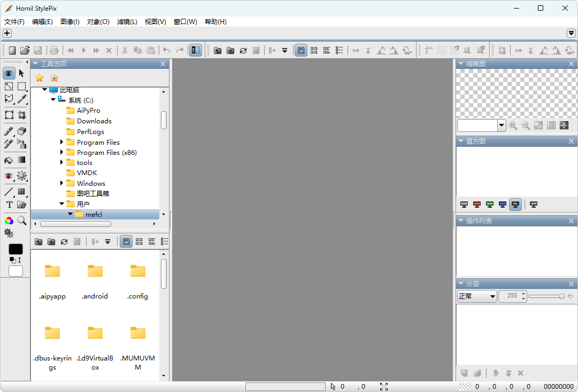Open the blend mode dropdown 正常
The width and height of the screenshot is (578, 392).
477,296
